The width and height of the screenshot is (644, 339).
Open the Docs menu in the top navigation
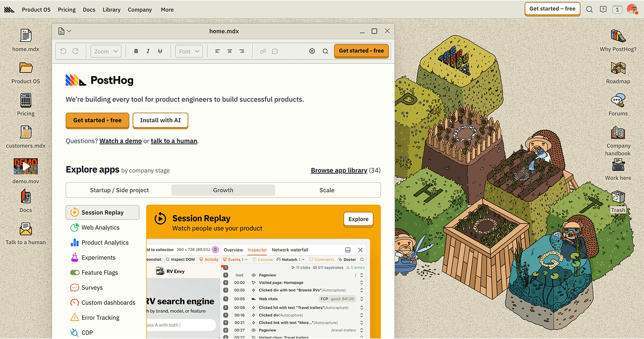tap(89, 9)
